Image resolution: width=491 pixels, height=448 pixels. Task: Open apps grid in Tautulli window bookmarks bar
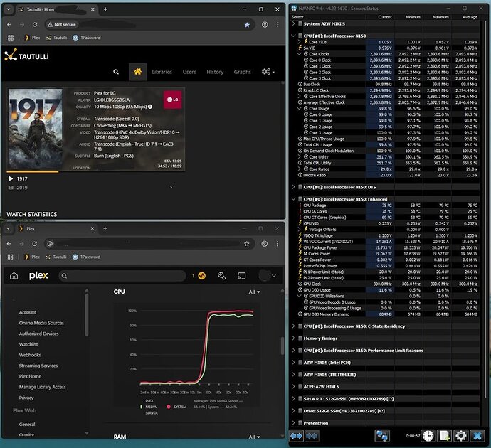point(11,38)
